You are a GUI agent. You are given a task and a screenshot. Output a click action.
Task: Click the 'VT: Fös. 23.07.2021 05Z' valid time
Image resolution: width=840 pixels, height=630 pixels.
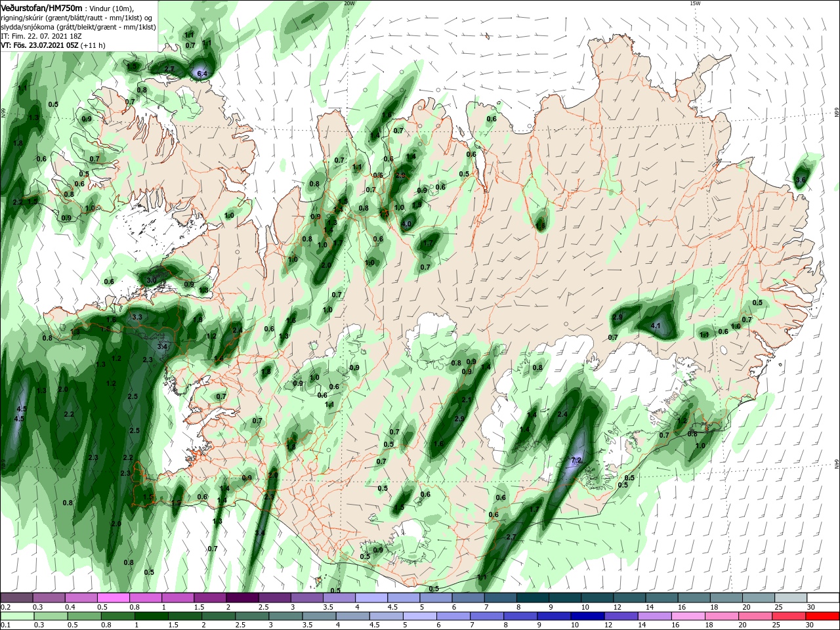[x=39, y=45]
